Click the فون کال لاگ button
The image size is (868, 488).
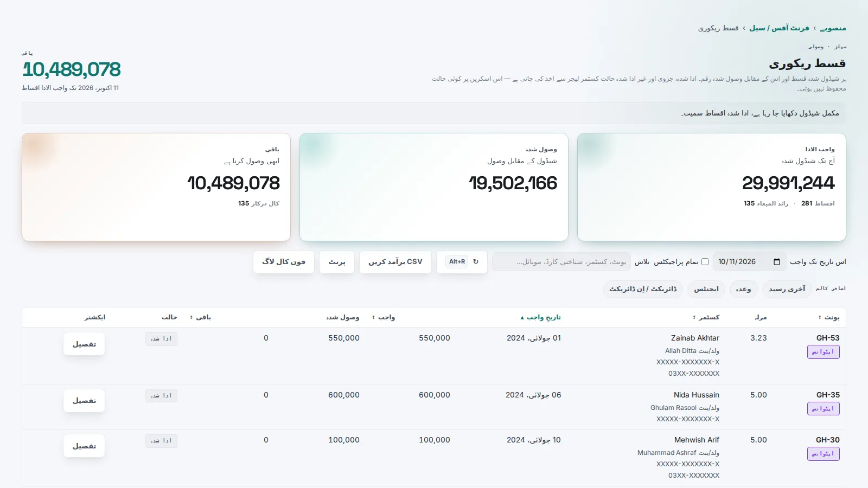[x=284, y=262]
